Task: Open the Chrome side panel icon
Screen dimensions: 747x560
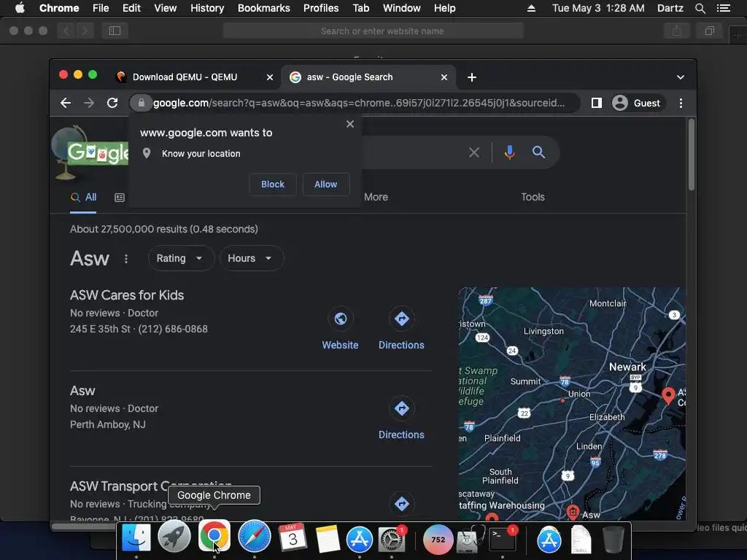Action: click(x=597, y=103)
